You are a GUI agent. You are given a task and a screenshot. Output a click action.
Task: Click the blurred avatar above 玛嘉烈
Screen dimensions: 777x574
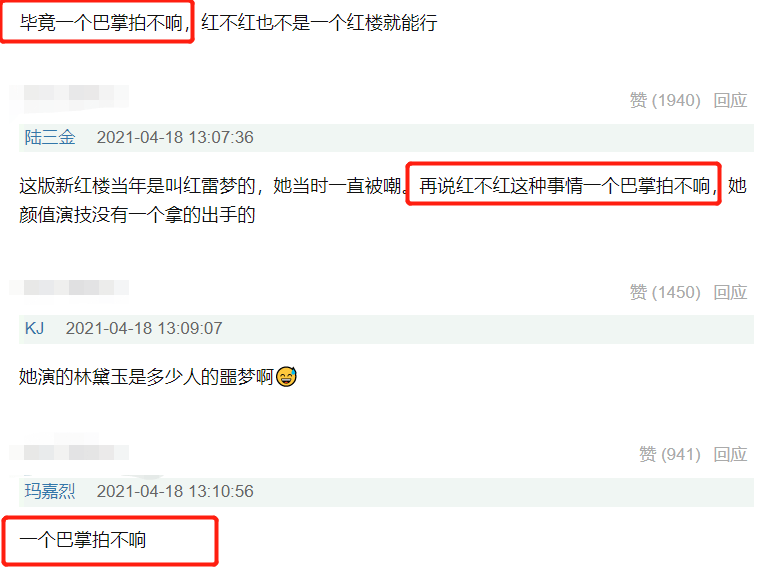[x=69, y=450]
